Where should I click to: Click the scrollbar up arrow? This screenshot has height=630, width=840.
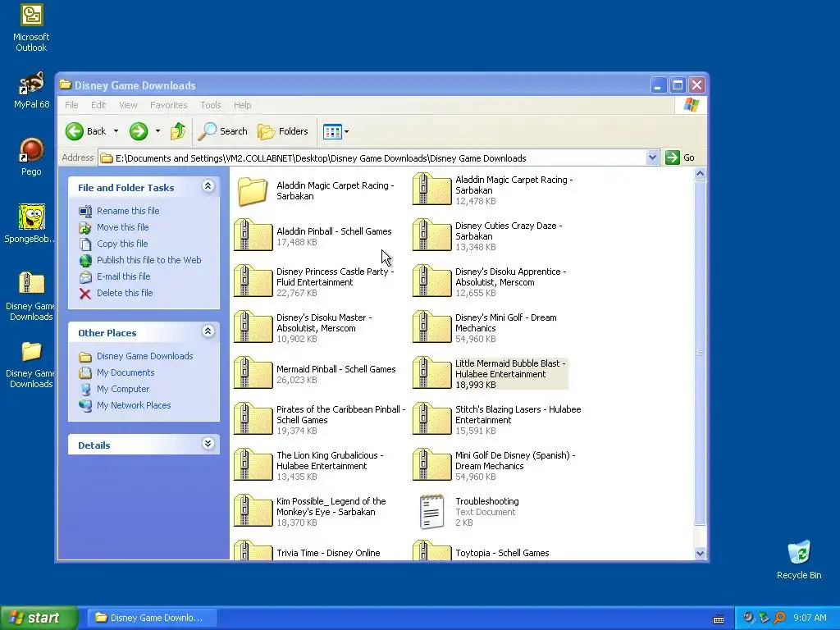click(x=700, y=174)
